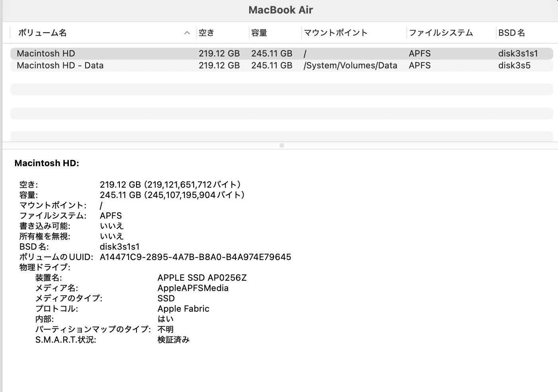Screen dimensions: 558x392
Task: Click the はい value beside 内部
Action: (166, 319)
